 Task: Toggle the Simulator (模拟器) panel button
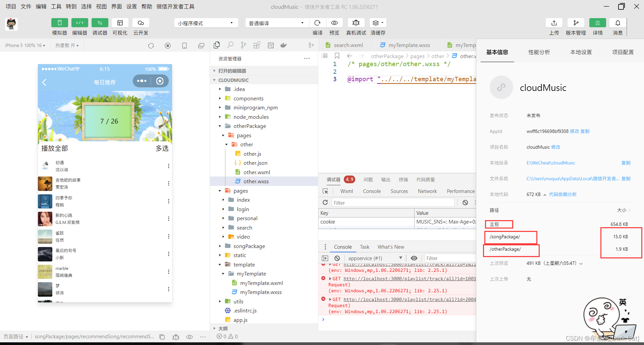(59, 23)
